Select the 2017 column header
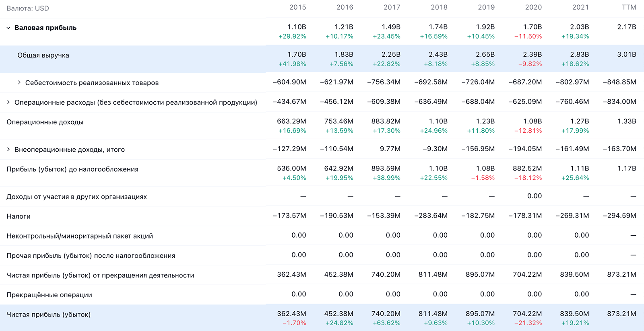644x331 pixels. point(392,7)
